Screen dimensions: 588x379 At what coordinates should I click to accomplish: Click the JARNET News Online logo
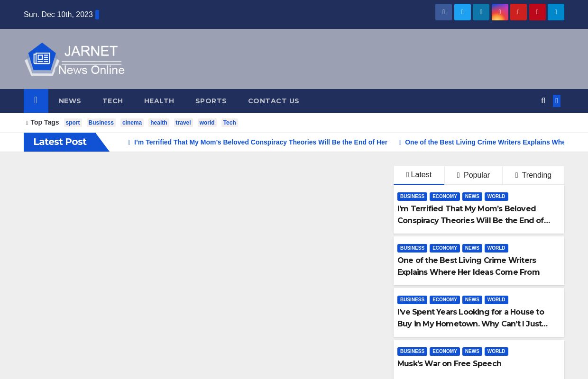74,59
